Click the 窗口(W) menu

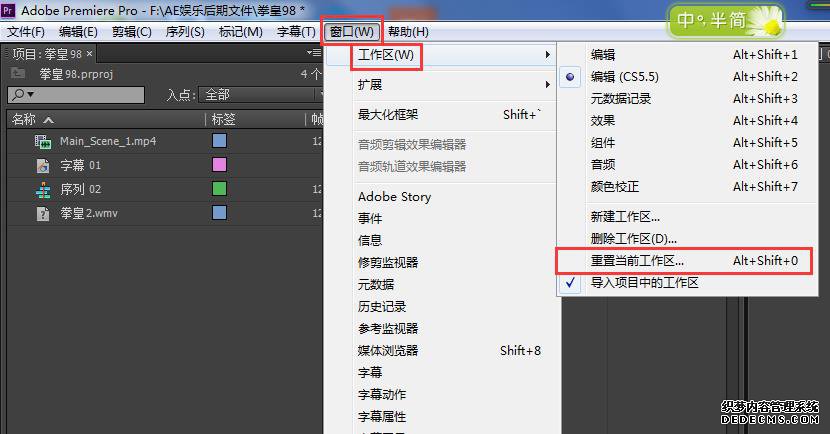click(x=352, y=32)
